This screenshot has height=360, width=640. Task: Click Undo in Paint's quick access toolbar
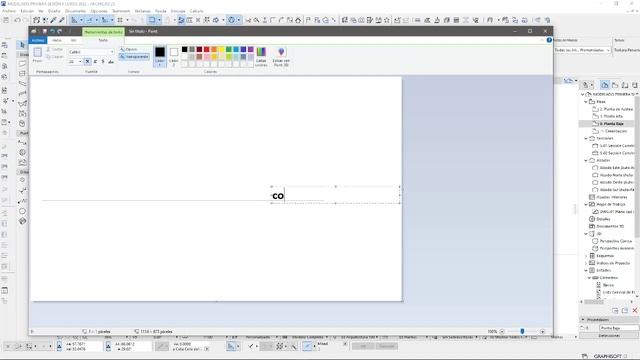coord(52,31)
